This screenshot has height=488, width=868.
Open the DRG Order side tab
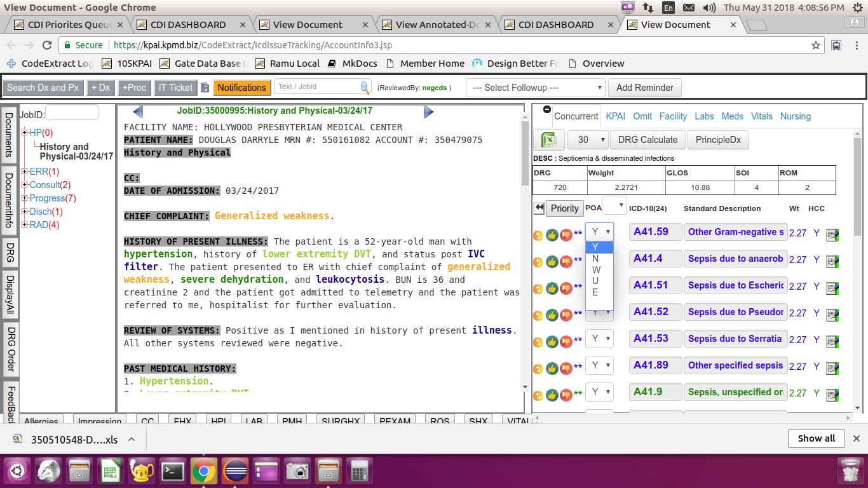pyautogui.click(x=10, y=349)
